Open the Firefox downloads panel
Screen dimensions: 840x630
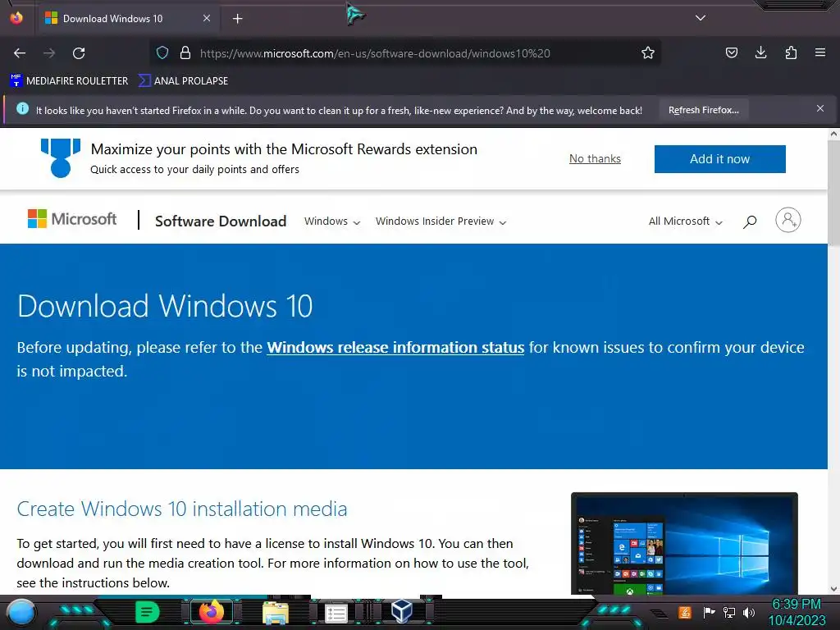coord(760,52)
